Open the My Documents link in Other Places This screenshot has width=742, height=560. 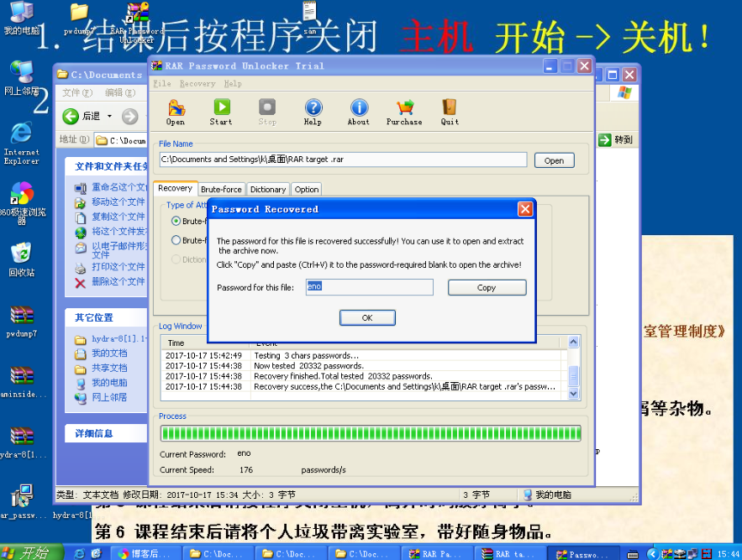109,353
